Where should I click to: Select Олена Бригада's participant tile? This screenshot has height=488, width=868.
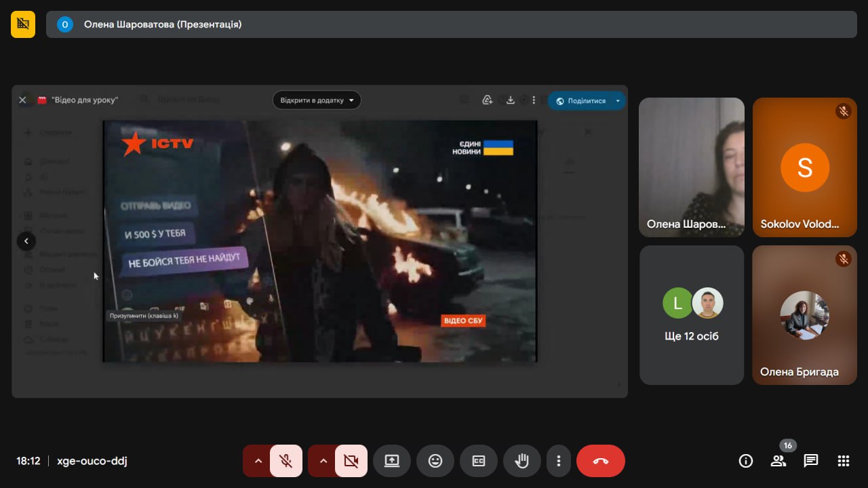click(805, 315)
